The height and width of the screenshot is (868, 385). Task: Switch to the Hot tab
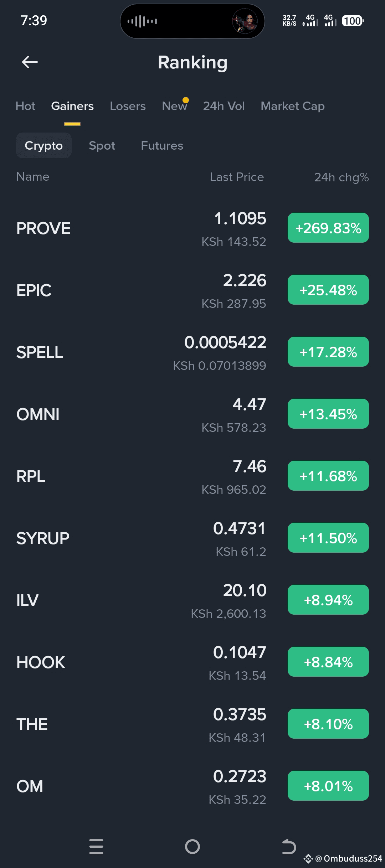25,106
